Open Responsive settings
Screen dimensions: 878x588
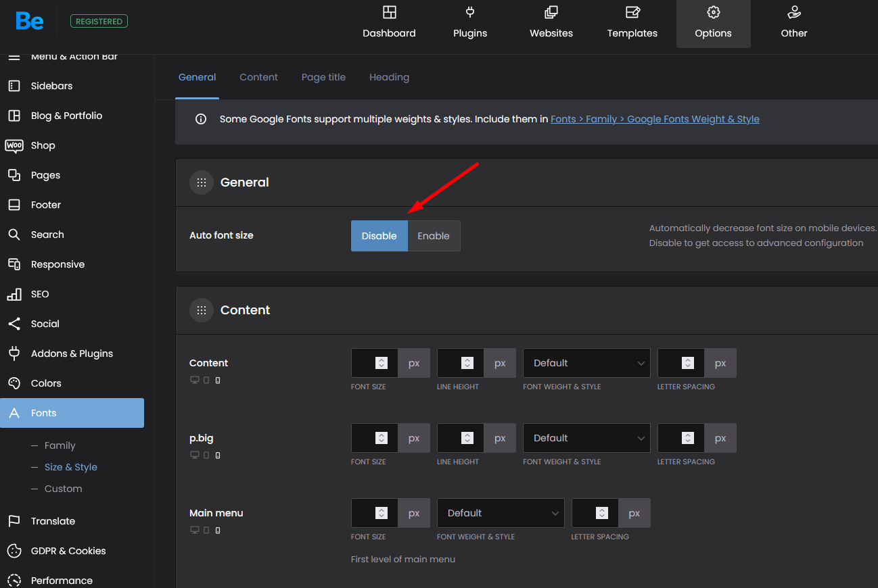72,264
